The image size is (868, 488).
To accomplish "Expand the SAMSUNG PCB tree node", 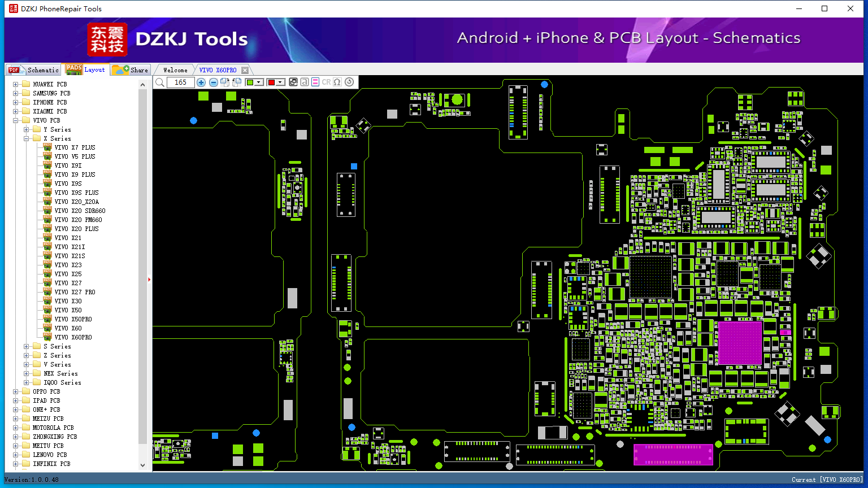I will click(x=15, y=93).
